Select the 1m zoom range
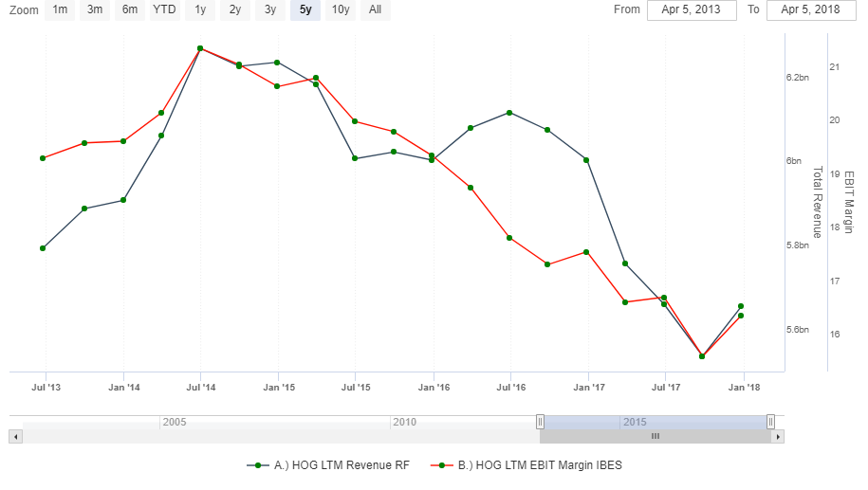868x490 pixels. pos(60,9)
